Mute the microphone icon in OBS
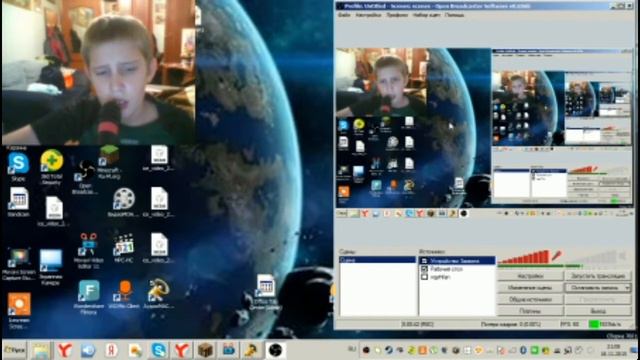This screenshot has width=640, height=360. coord(557,256)
